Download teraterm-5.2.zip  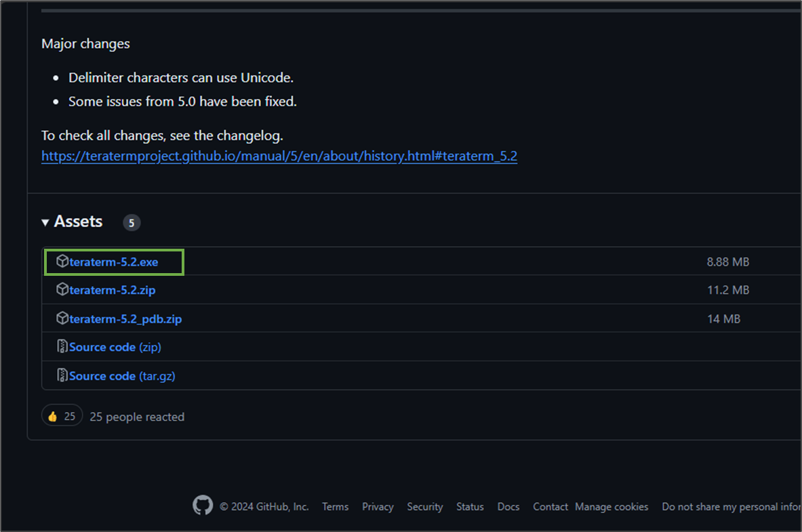112,290
